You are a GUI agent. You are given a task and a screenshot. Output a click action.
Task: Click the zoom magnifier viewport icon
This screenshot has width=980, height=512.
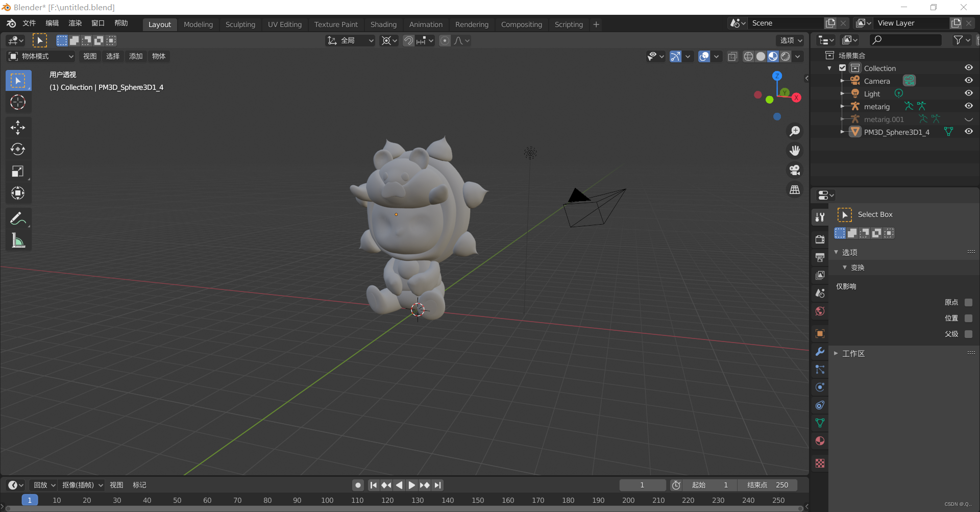click(x=795, y=131)
